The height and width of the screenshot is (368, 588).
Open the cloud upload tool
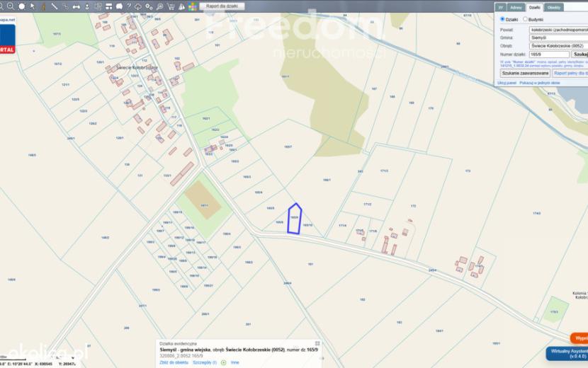point(138,6)
